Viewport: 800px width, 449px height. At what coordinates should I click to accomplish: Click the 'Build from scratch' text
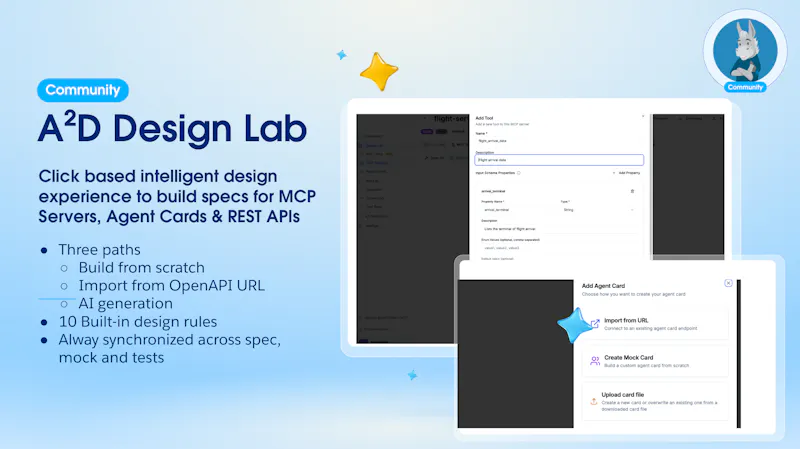[141, 268]
